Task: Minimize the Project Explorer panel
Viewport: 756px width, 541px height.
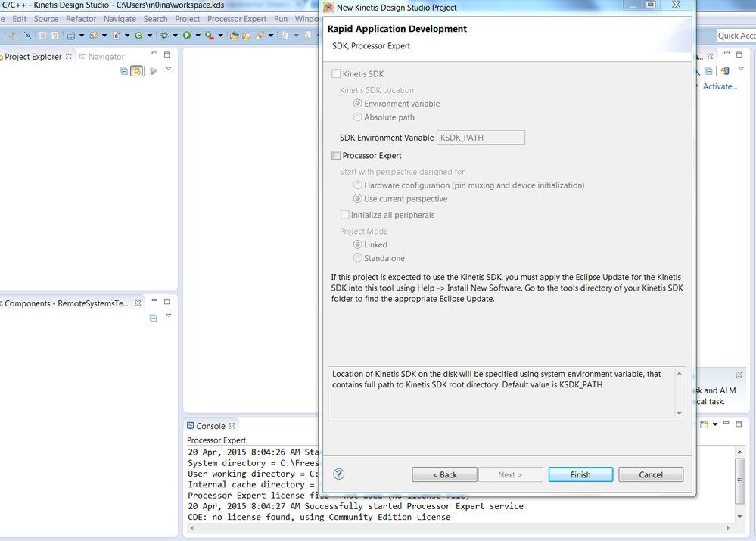Action: tap(154, 54)
